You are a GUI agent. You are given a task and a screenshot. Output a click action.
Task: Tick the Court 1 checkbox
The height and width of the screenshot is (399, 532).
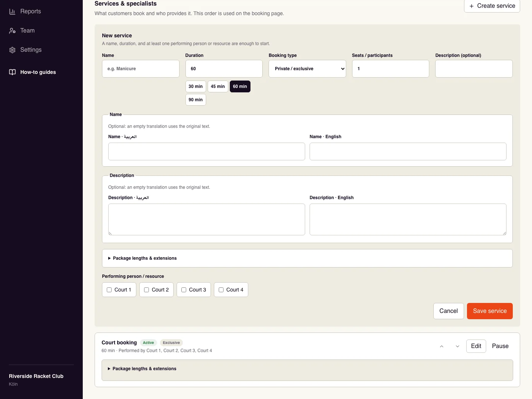[109, 290]
